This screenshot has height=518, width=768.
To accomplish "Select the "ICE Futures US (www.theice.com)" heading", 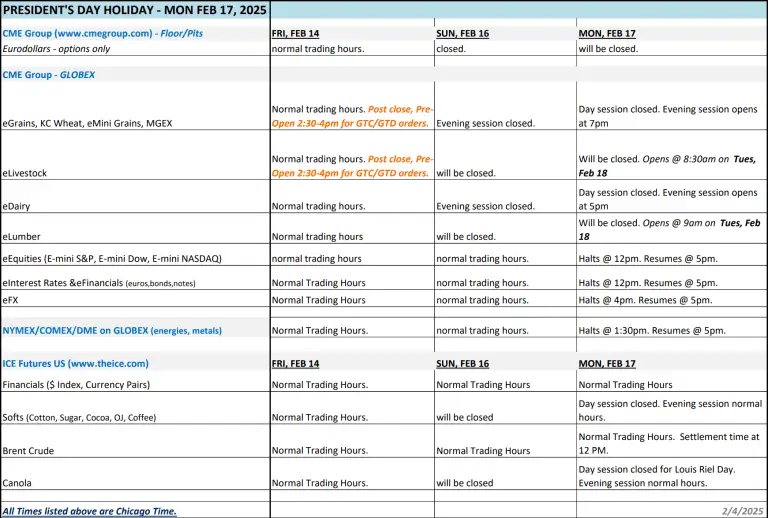I will pos(75,363).
